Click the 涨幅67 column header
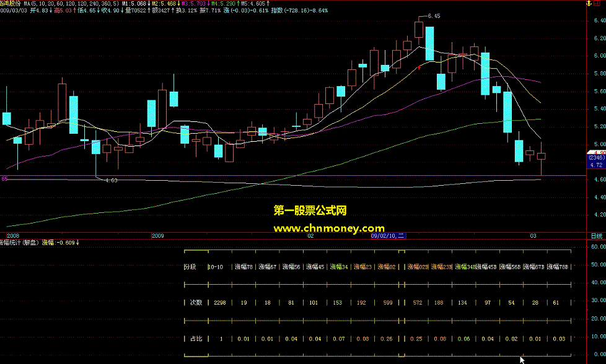 (x=268, y=267)
